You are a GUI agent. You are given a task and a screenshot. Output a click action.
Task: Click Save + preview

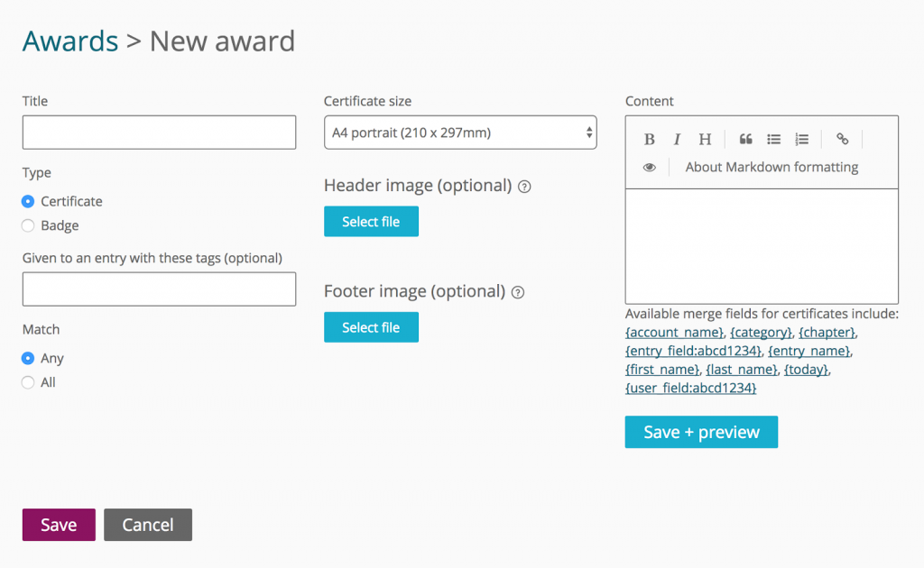(701, 432)
